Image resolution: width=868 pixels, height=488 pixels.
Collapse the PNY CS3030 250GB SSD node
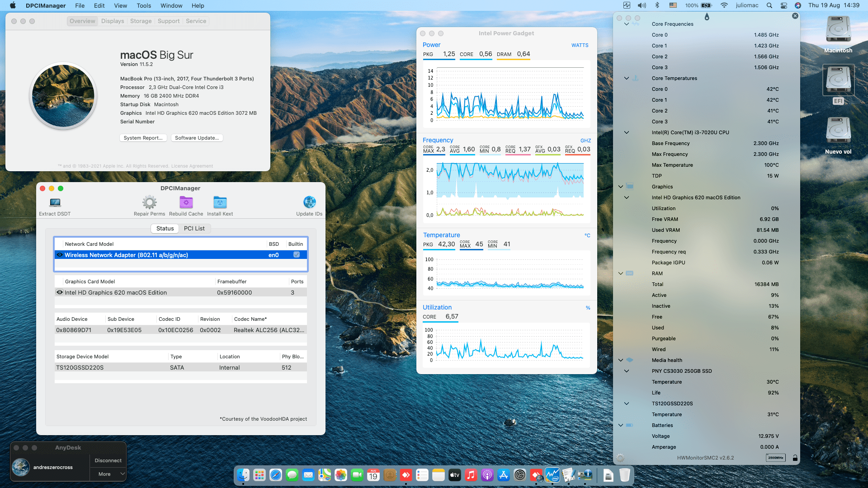click(627, 371)
